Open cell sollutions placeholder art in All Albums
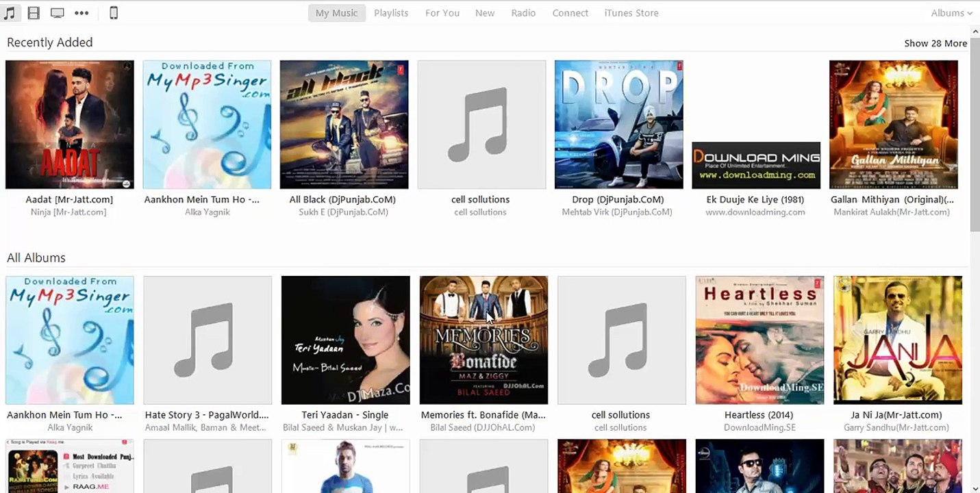This screenshot has width=980, height=493. tap(622, 340)
